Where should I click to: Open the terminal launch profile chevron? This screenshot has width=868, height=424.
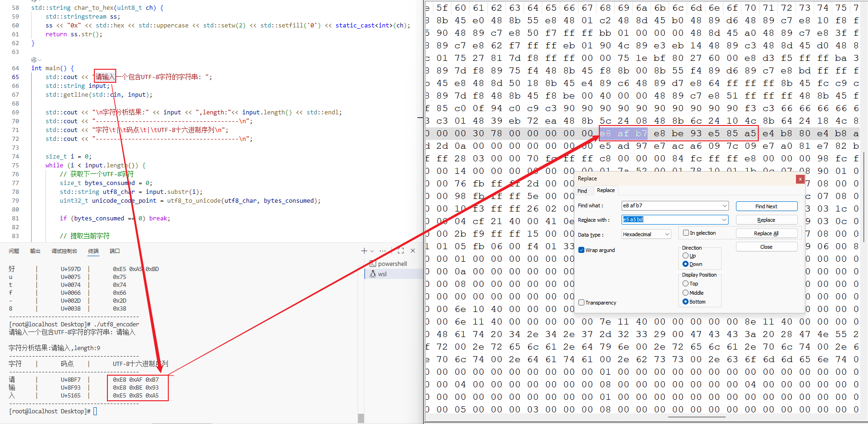coord(371,251)
